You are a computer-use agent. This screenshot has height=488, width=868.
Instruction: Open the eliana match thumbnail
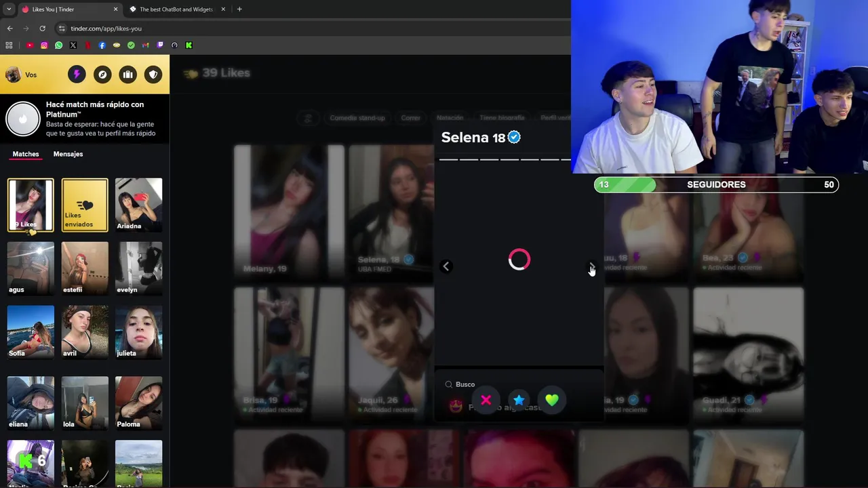[31, 403]
